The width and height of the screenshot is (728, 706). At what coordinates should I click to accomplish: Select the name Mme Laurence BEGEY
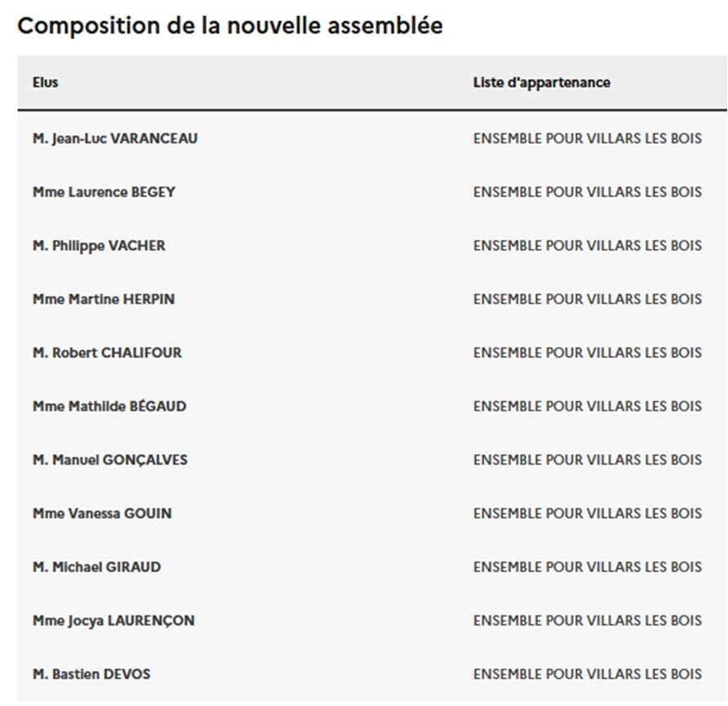pyautogui.click(x=104, y=193)
